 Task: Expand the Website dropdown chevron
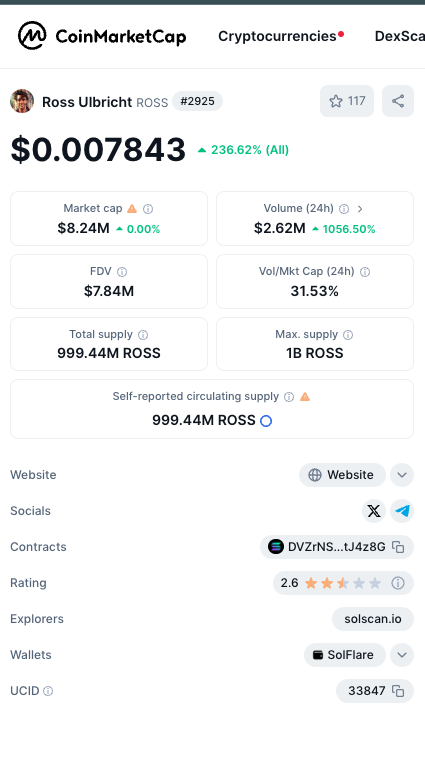point(402,475)
